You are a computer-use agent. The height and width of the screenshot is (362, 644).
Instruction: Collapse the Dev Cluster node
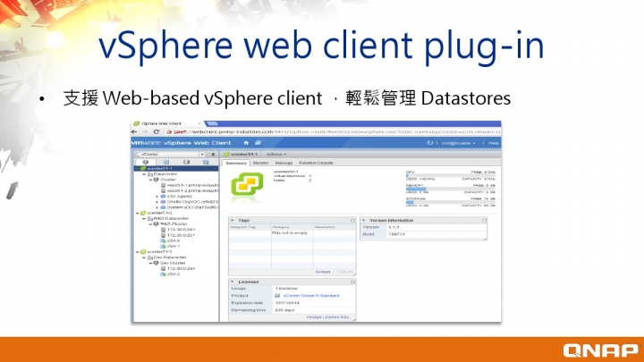(x=150, y=263)
